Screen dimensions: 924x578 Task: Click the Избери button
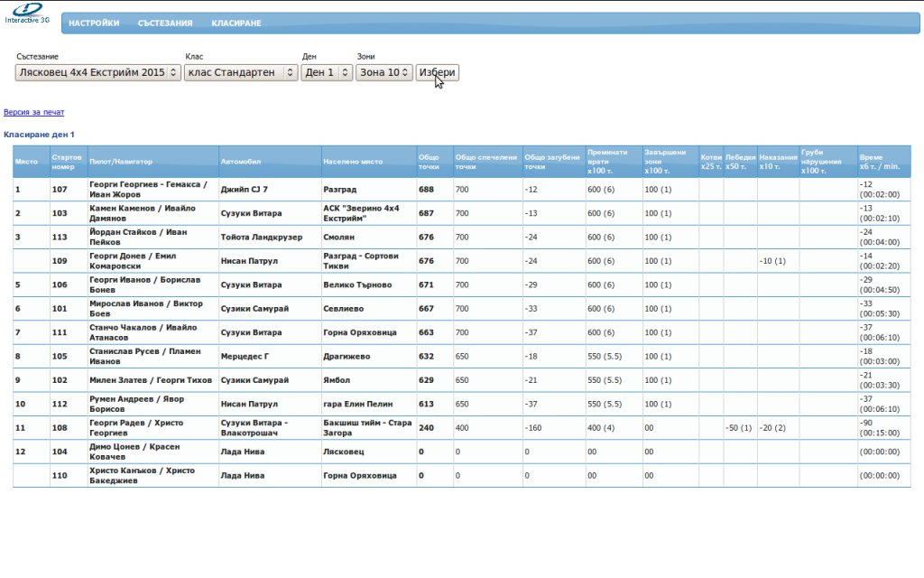click(438, 72)
